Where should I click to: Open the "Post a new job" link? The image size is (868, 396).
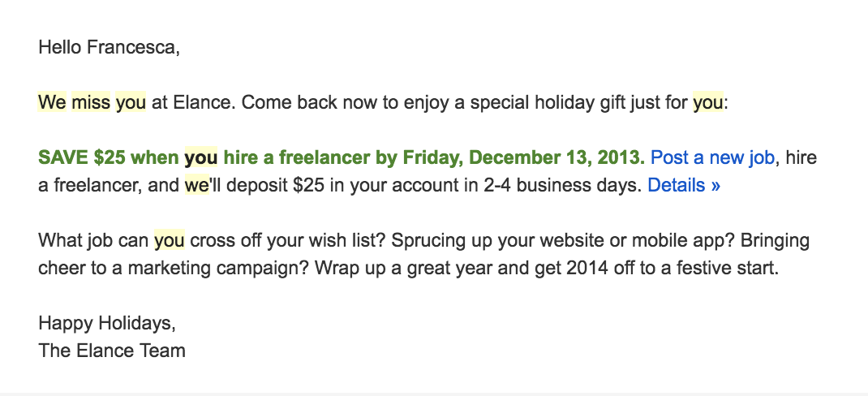click(712, 158)
